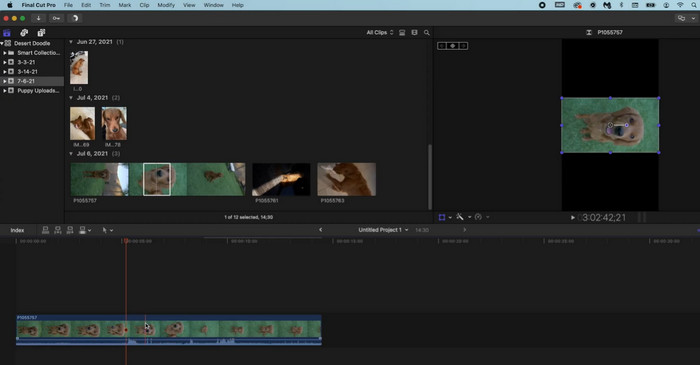Collapse the Desert Doodle library
The height and width of the screenshot is (365, 700).
click(x=2, y=43)
